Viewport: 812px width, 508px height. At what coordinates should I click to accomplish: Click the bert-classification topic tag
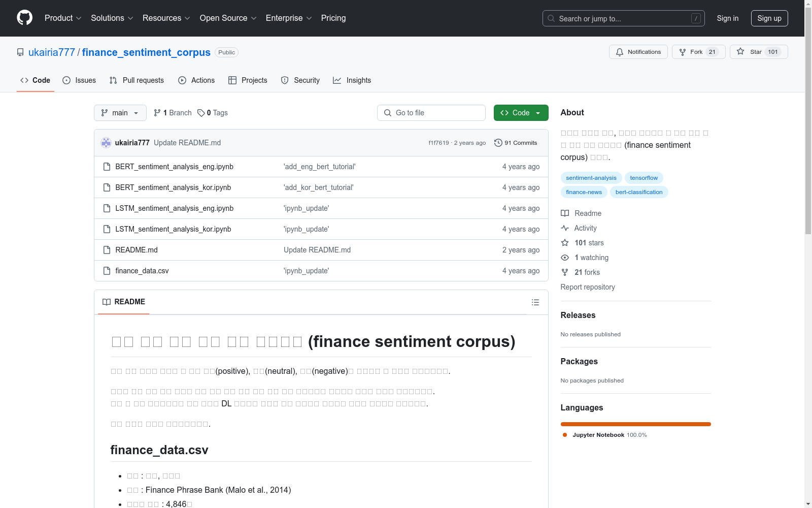pos(639,192)
